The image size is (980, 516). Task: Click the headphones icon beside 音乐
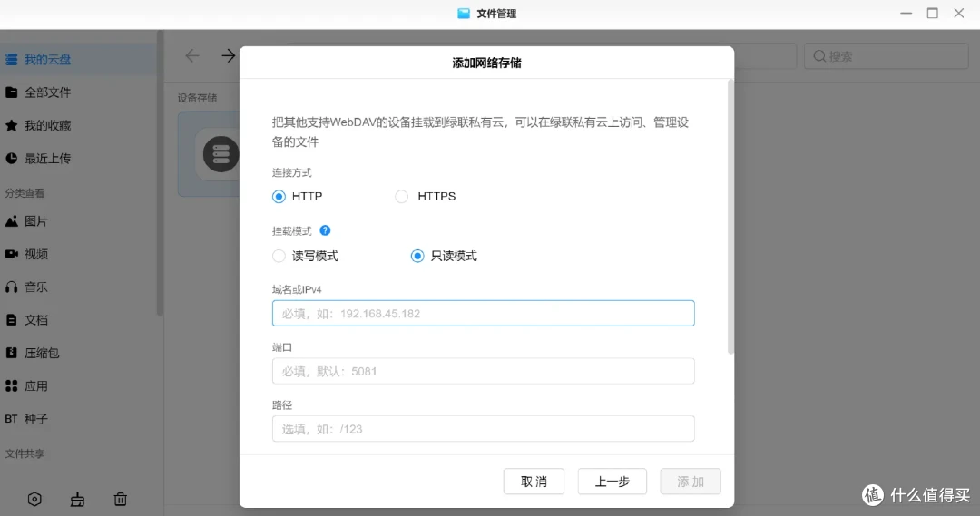(x=11, y=287)
